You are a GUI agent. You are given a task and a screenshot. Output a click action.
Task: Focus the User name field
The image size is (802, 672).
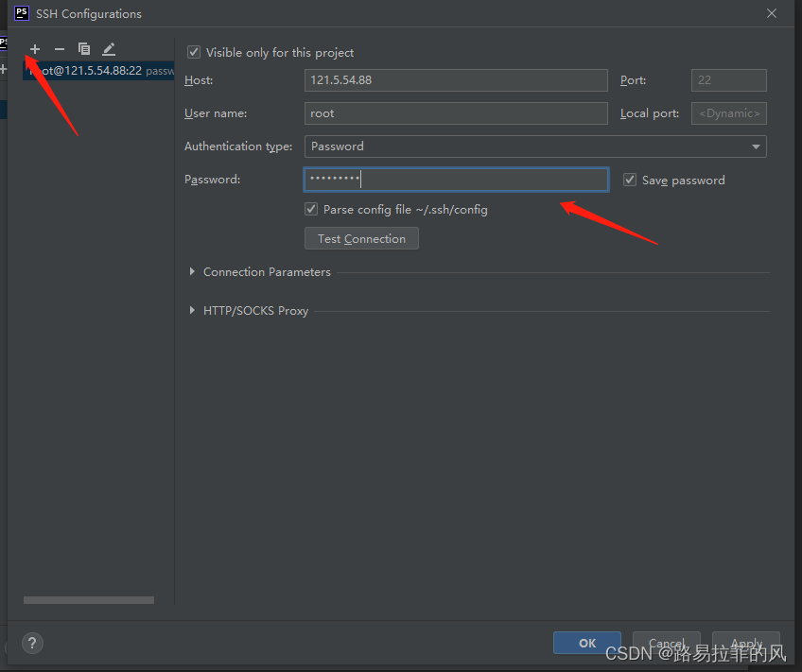(456, 113)
